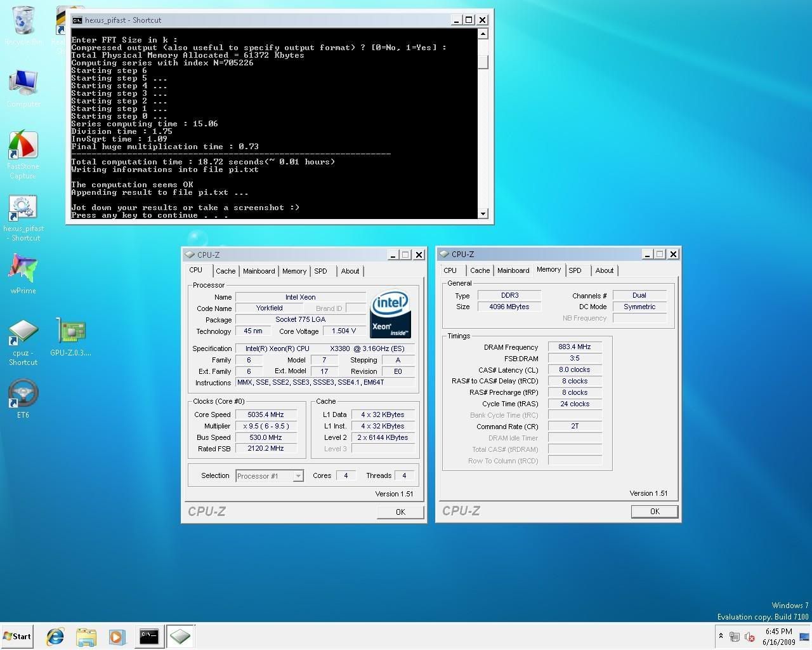Open SPD tab in left CPU-Z window

(321, 271)
